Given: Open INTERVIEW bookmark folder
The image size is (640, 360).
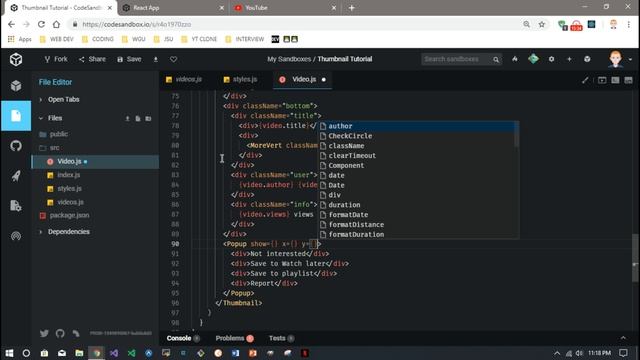Looking at the screenshot, I should pyautogui.click(x=244, y=39).
